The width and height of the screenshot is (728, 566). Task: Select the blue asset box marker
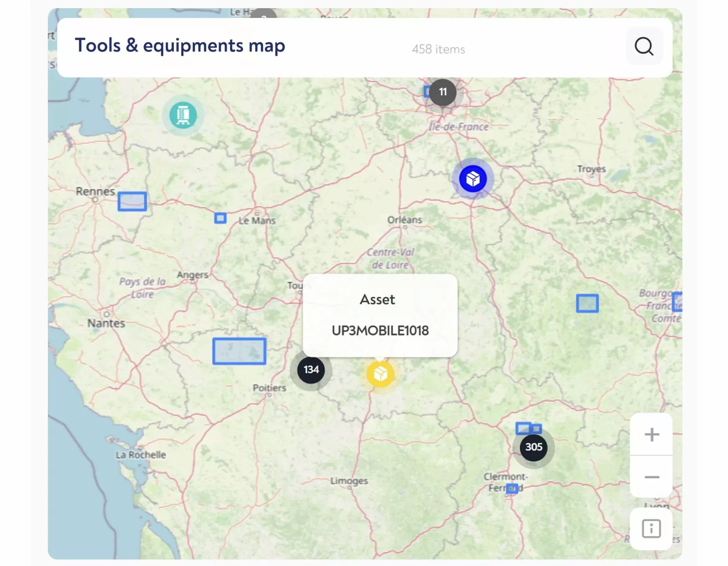473,179
